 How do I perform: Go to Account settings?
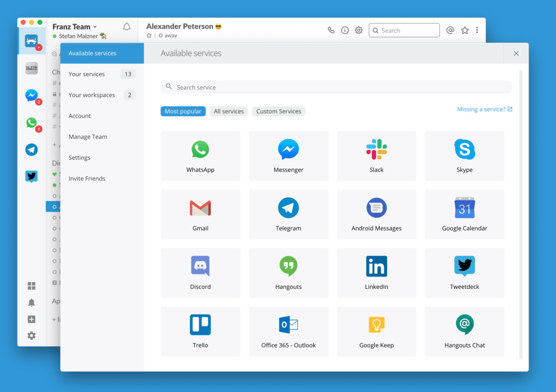click(102, 116)
